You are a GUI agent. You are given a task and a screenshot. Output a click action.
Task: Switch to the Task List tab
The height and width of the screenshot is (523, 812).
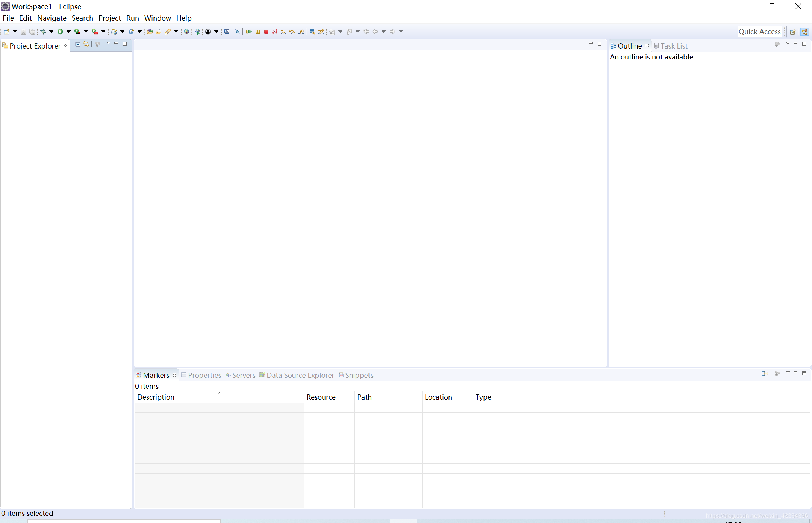(x=671, y=46)
